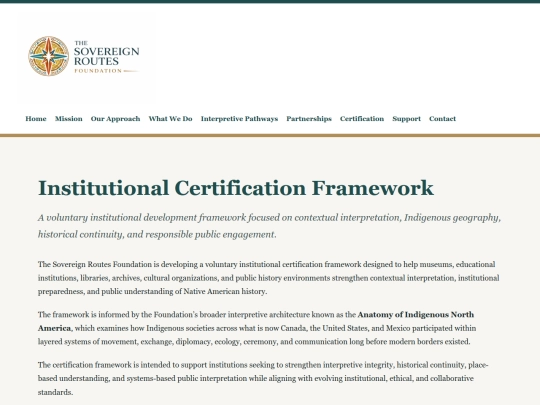This screenshot has width=540, height=405.
Task: Open the Contact page link
Action: 442,119
